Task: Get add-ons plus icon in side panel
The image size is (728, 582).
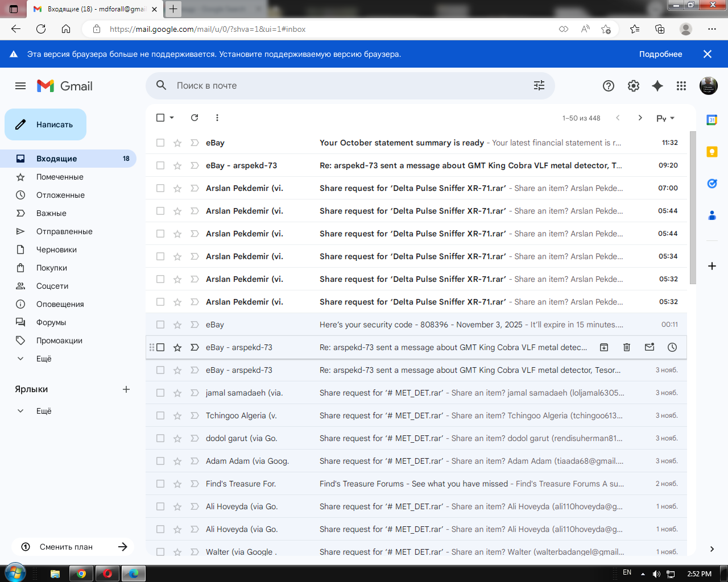Action: point(712,266)
